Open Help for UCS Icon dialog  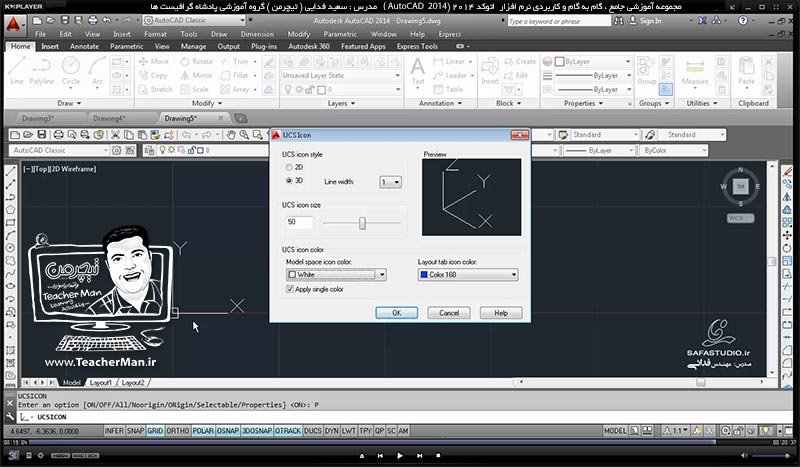501,313
